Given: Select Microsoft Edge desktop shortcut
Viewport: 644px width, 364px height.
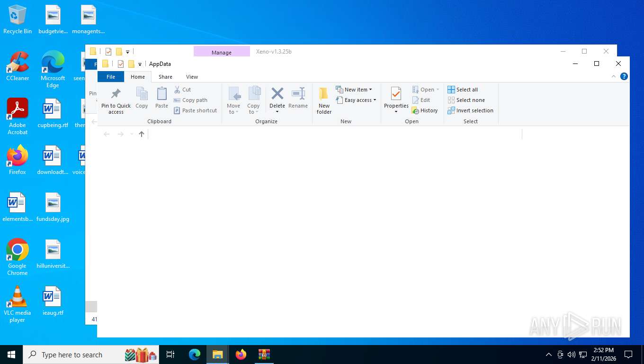Looking at the screenshot, I should click(53, 70).
